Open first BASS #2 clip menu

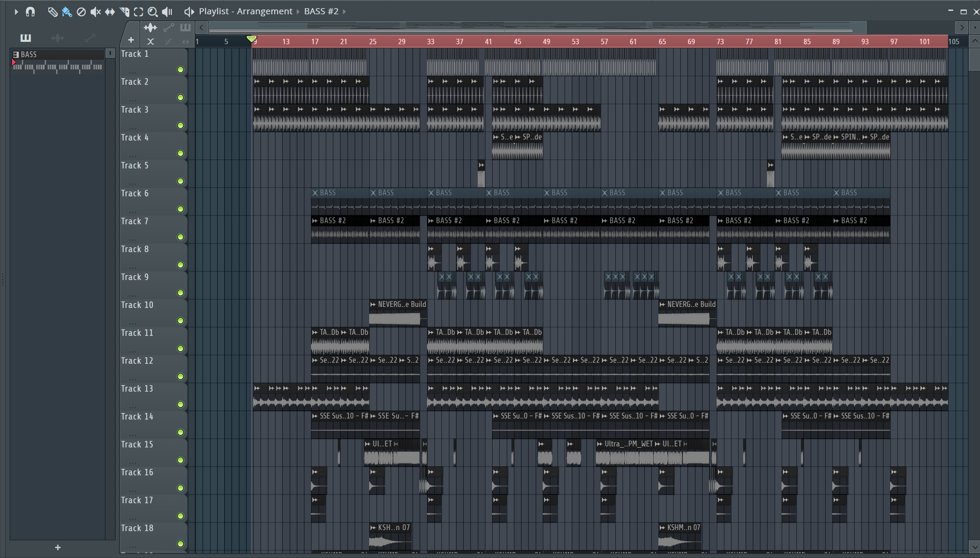315,221
